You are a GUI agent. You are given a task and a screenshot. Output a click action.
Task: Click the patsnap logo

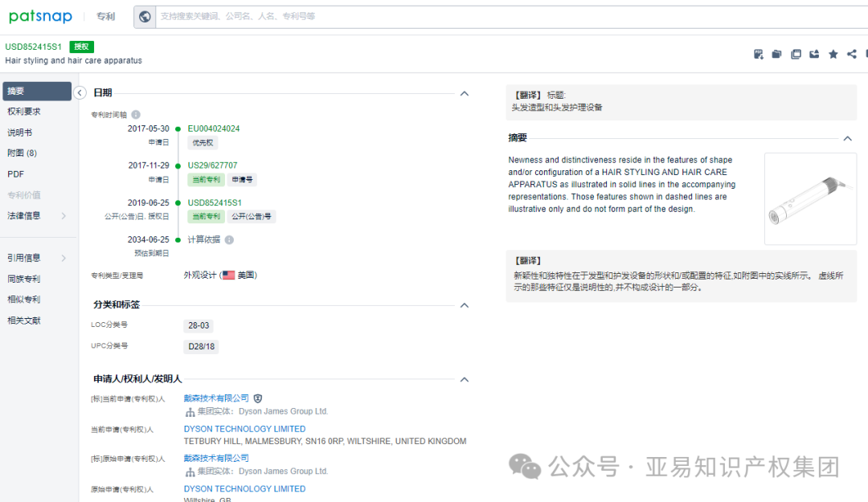[x=40, y=16]
